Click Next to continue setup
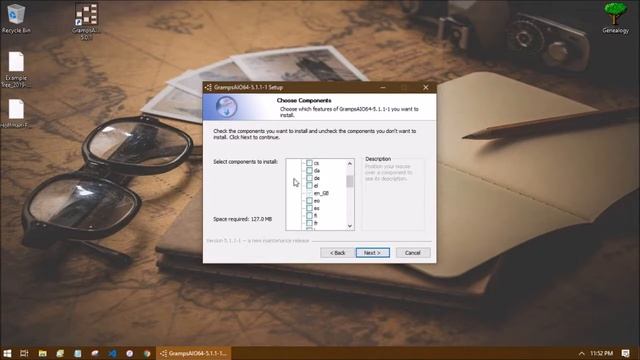This screenshot has height=360, width=640. click(x=373, y=253)
